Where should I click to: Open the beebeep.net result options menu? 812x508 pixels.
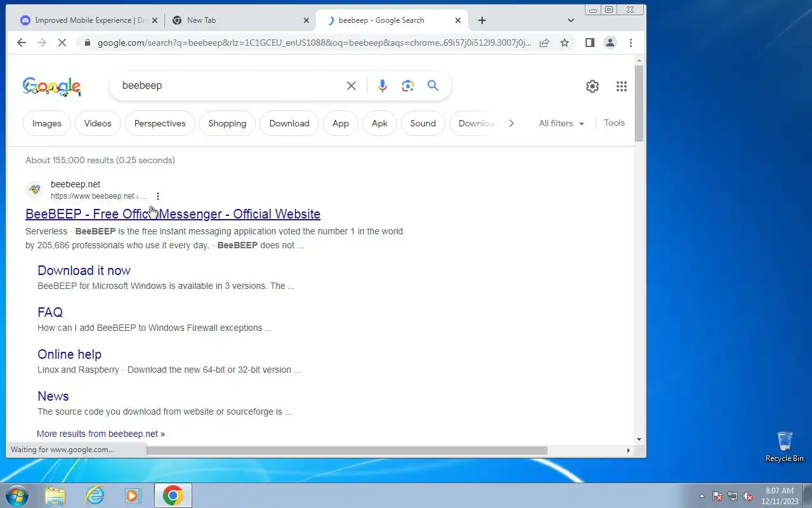pyautogui.click(x=158, y=196)
